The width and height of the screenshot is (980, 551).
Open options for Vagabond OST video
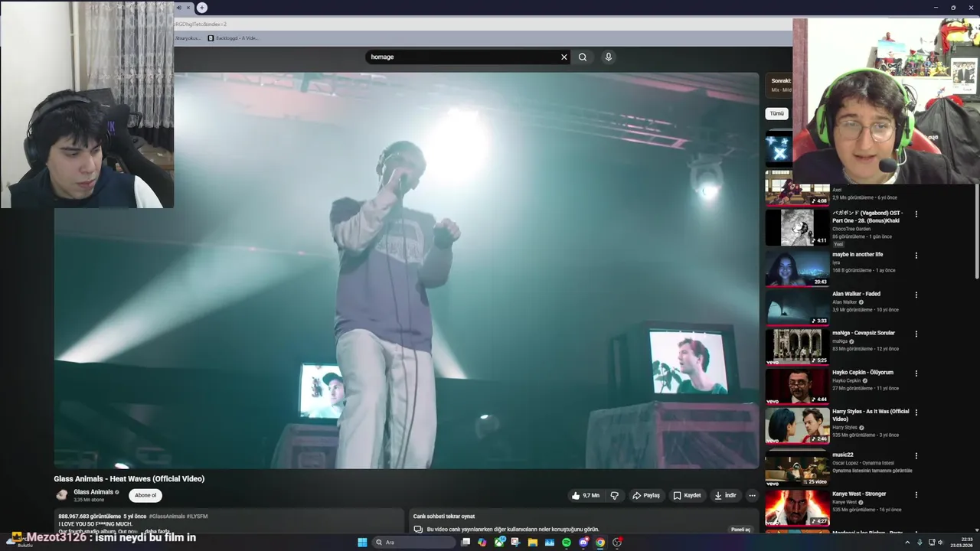(916, 214)
